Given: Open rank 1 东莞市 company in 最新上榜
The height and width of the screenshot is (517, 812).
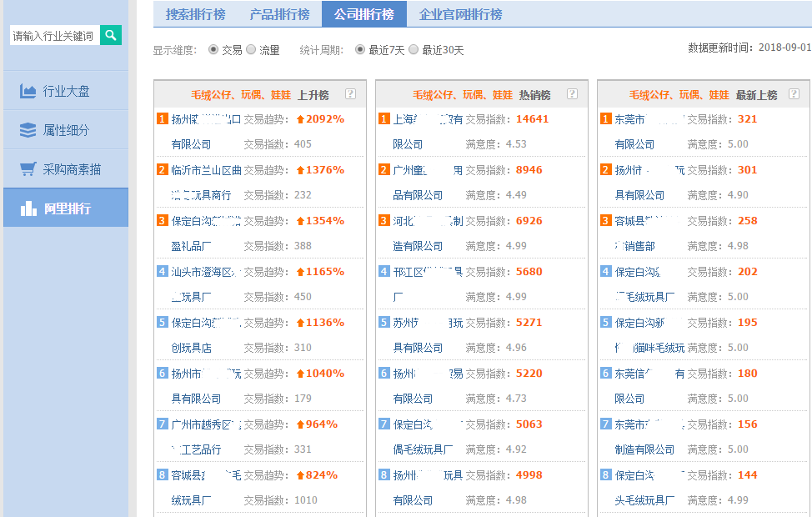Looking at the screenshot, I should tap(649, 119).
